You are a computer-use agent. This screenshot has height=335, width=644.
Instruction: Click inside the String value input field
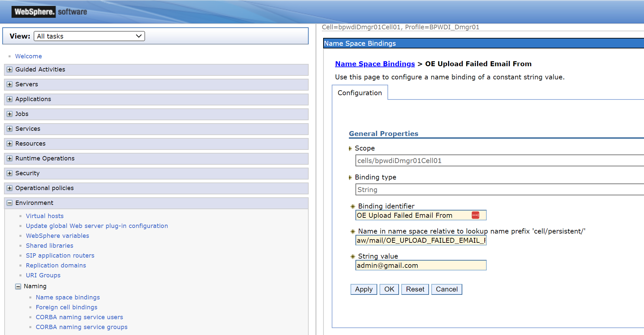pos(421,265)
